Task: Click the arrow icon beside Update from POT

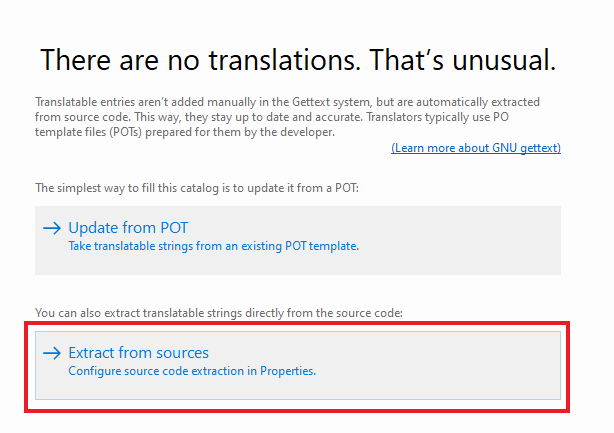Action: point(52,228)
